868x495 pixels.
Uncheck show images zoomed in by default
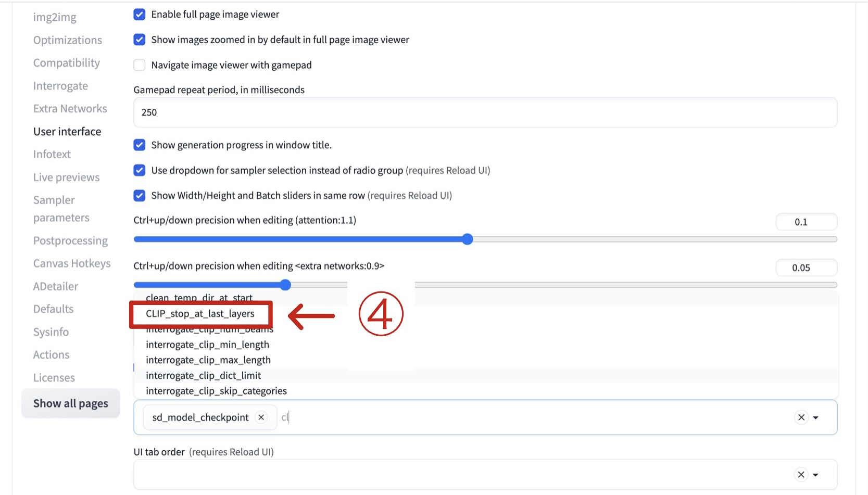(x=140, y=40)
